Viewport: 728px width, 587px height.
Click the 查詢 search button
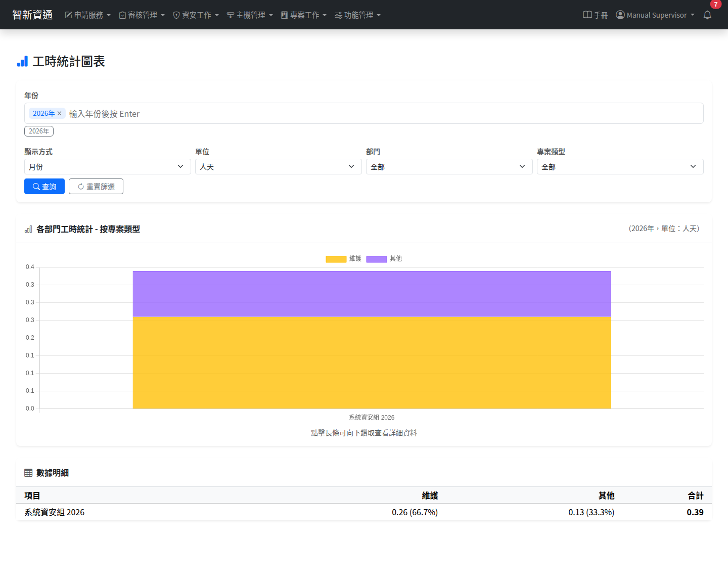tap(44, 186)
